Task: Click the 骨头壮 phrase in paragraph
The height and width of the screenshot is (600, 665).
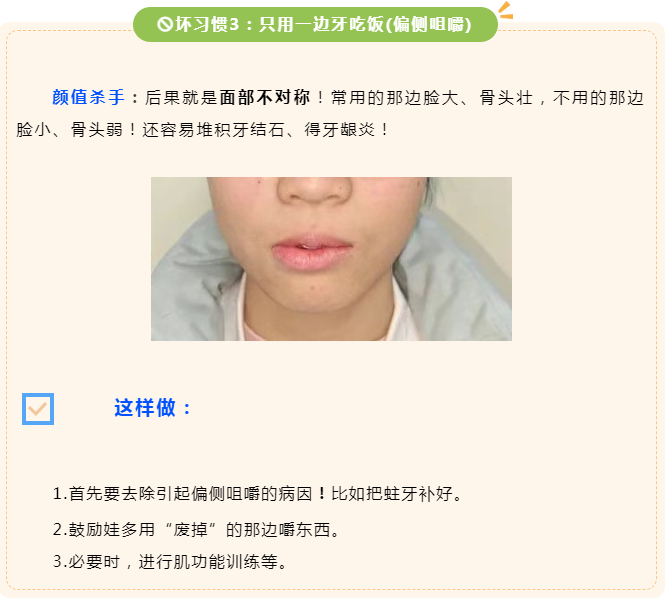Action: (x=506, y=98)
